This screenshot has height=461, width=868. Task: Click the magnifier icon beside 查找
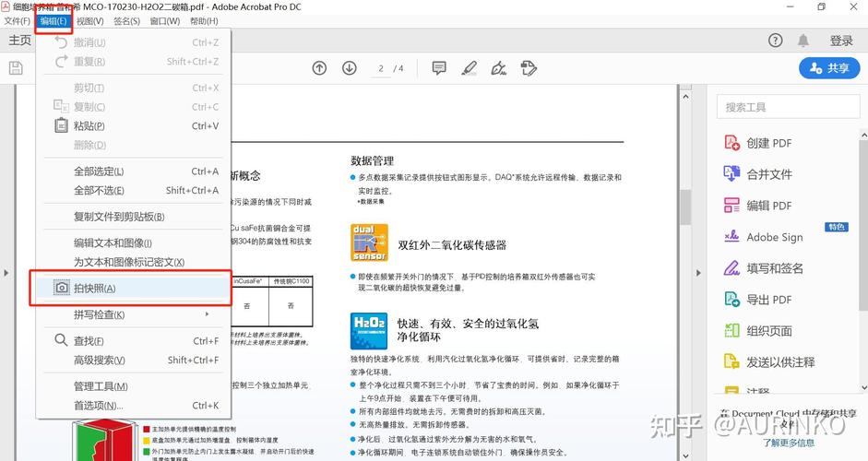[61, 339]
